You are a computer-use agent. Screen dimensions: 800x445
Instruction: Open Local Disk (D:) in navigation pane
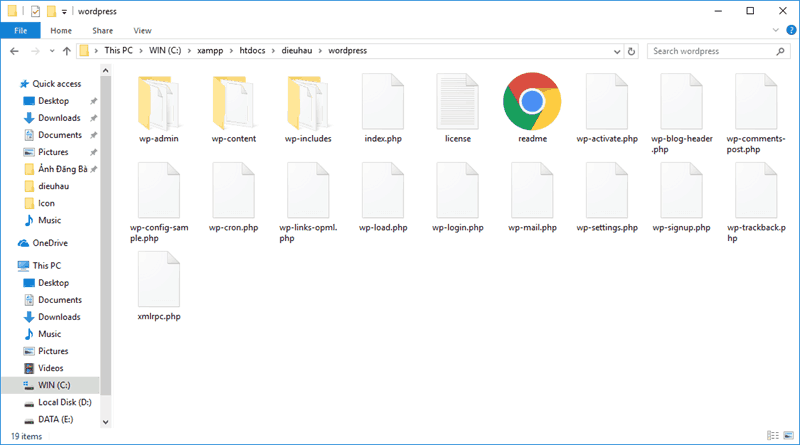pyautogui.click(x=65, y=402)
